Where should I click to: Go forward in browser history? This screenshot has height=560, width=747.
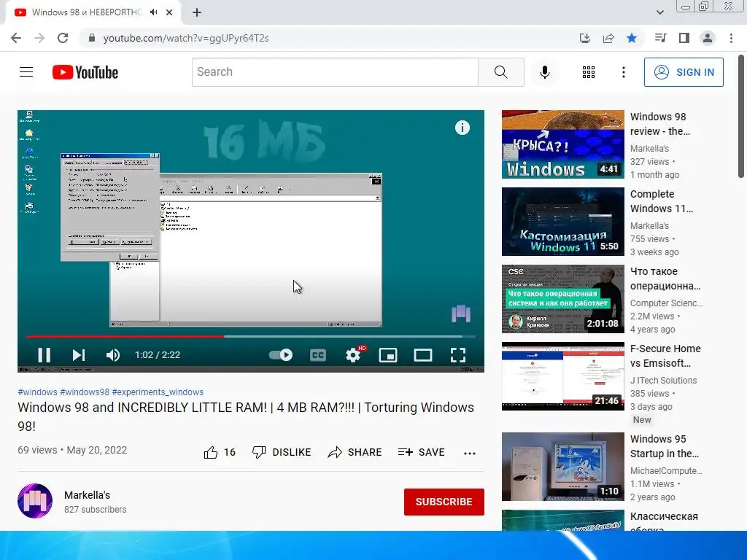pos(39,38)
